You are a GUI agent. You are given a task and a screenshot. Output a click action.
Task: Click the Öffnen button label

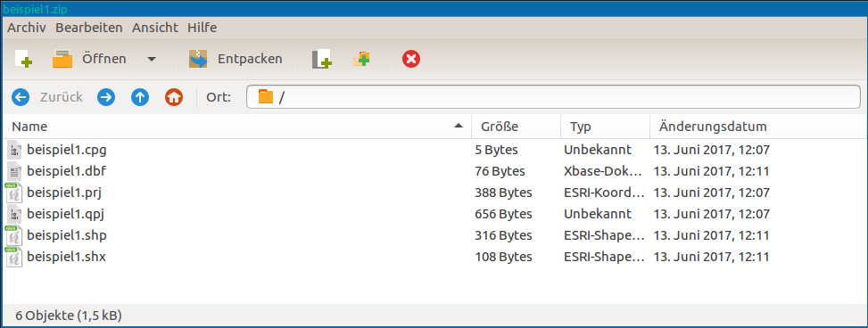104,59
